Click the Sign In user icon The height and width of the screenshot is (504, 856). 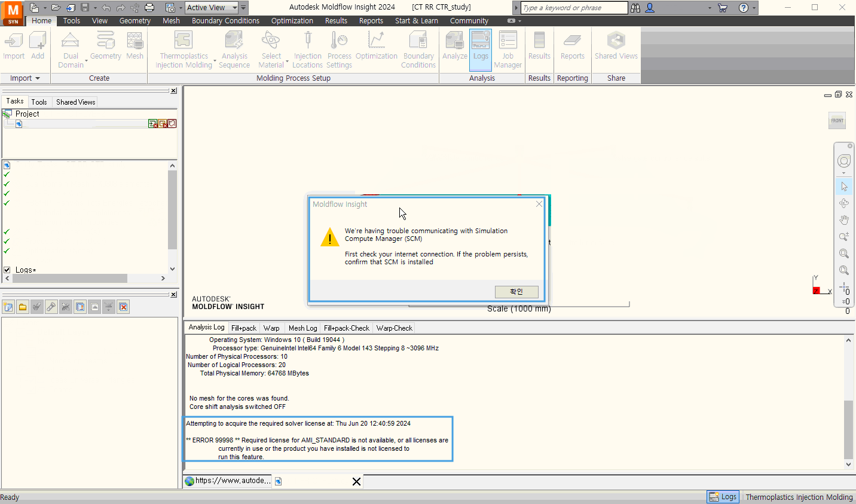point(650,8)
